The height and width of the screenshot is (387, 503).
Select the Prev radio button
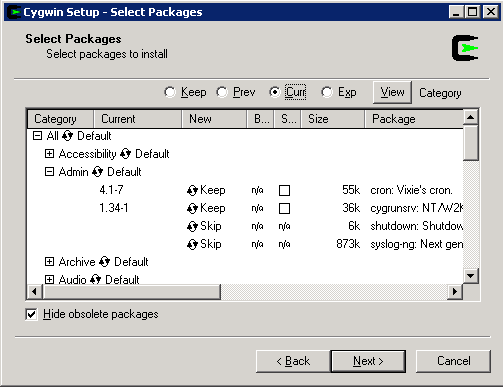tap(222, 92)
